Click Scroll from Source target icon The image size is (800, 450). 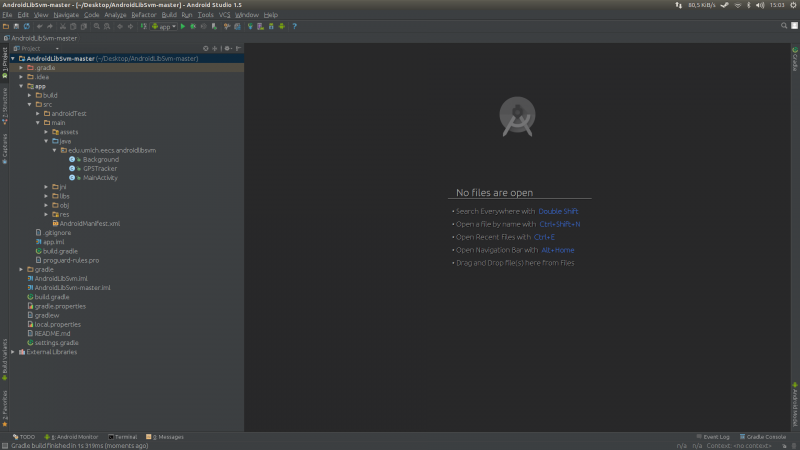(x=205, y=48)
